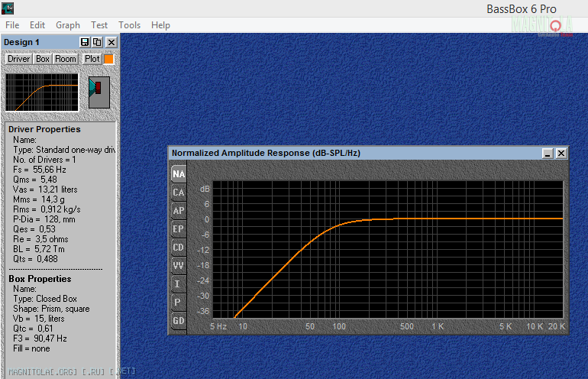The height and width of the screenshot is (379, 588).
Task: Save Design 1 with the floppy disk icon
Action: click(85, 42)
